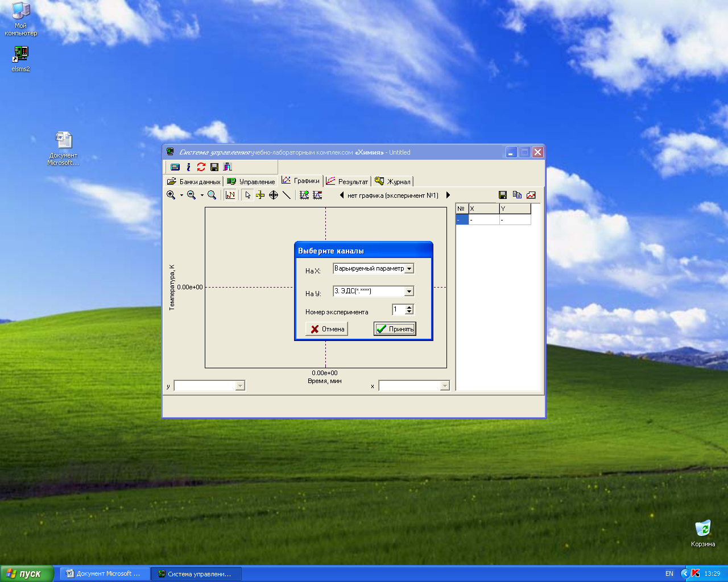Click the calculator icon in top toolbar
This screenshot has height=582, width=728.
175,167
